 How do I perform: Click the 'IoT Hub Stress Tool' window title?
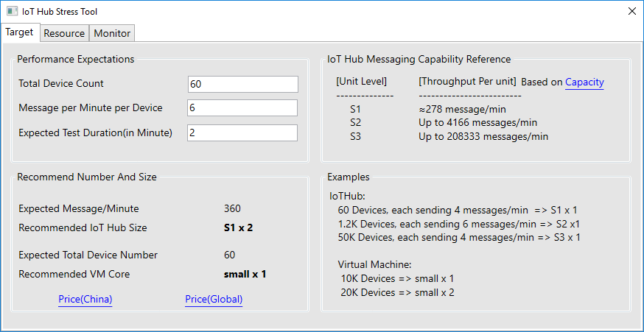pos(60,12)
